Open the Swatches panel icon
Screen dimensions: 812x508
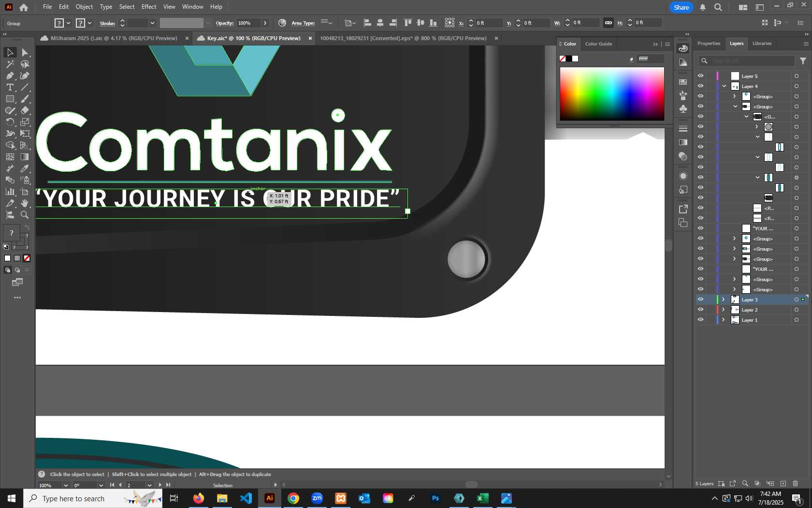[683, 82]
